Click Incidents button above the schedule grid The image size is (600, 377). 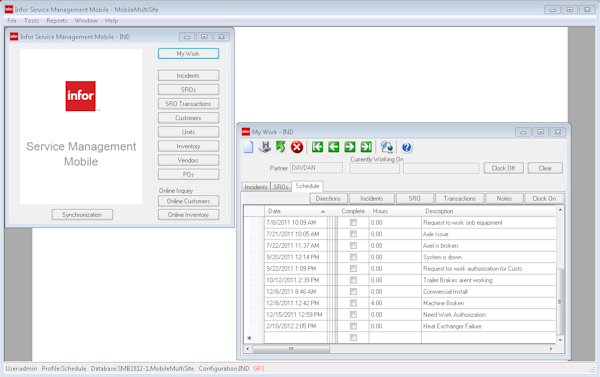tap(372, 198)
